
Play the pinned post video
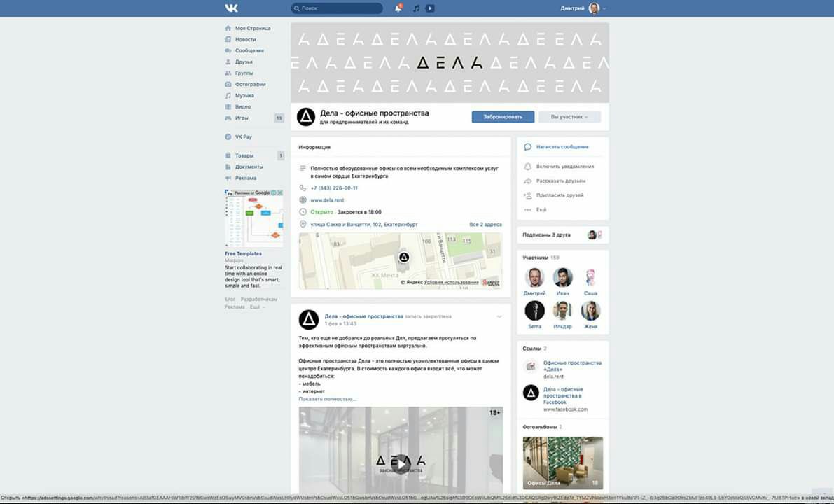coord(401,463)
